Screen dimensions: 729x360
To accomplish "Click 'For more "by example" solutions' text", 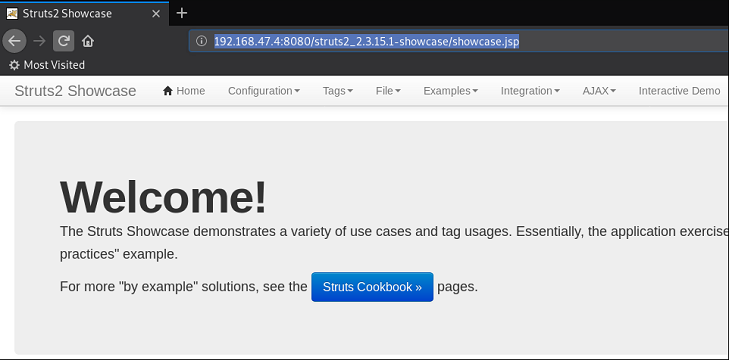I will tap(159, 287).
